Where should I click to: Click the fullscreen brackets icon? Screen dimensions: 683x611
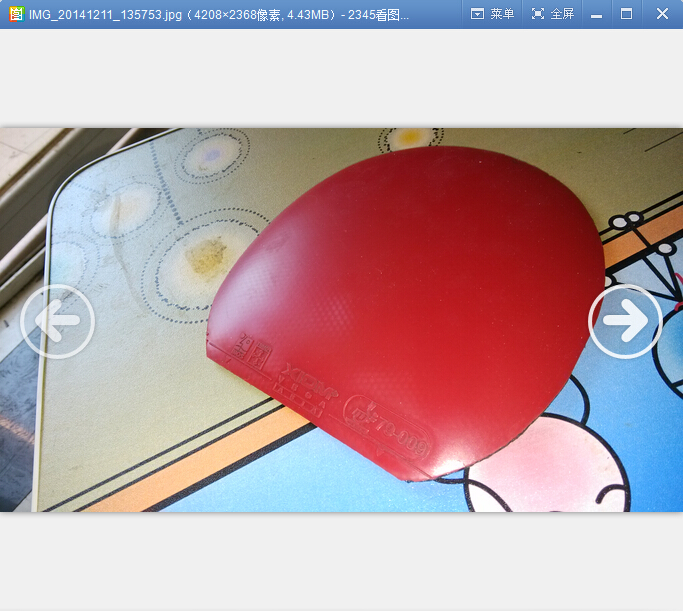538,14
